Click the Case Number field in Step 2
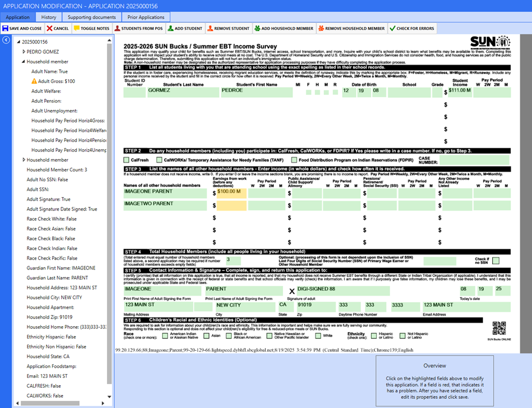 pyautogui.click(x=475, y=160)
